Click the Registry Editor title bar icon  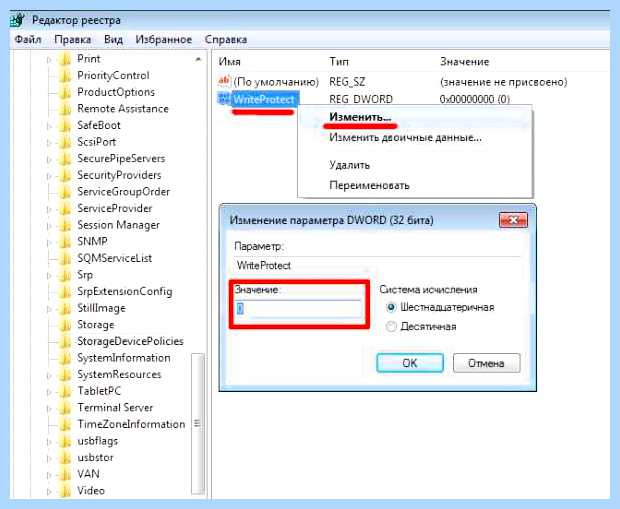click(x=17, y=20)
